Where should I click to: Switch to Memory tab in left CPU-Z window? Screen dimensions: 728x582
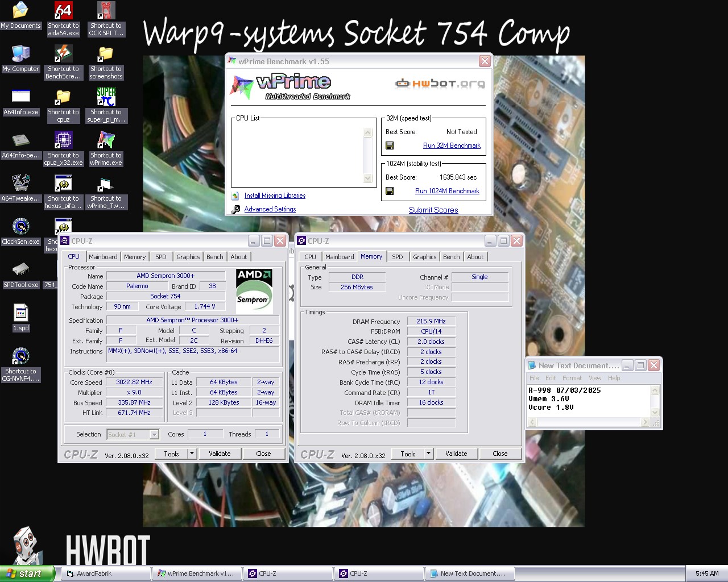135,257
